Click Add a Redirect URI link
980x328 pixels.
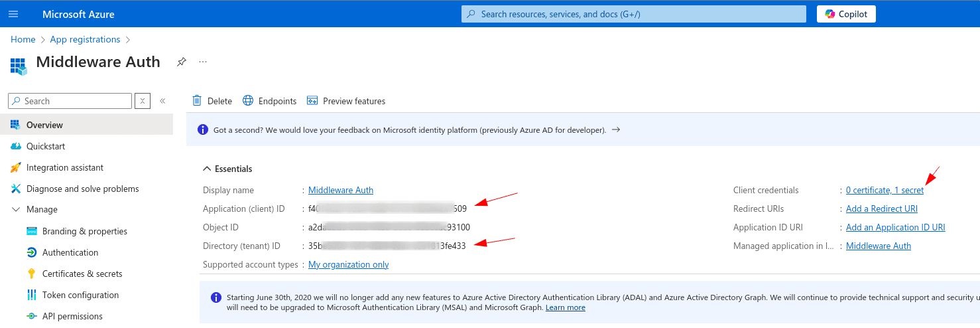point(881,208)
